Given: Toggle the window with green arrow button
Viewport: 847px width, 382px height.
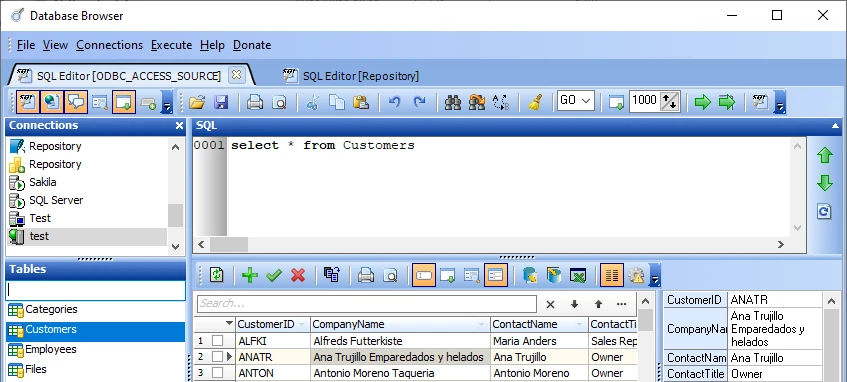Looking at the screenshot, I should 124,102.
